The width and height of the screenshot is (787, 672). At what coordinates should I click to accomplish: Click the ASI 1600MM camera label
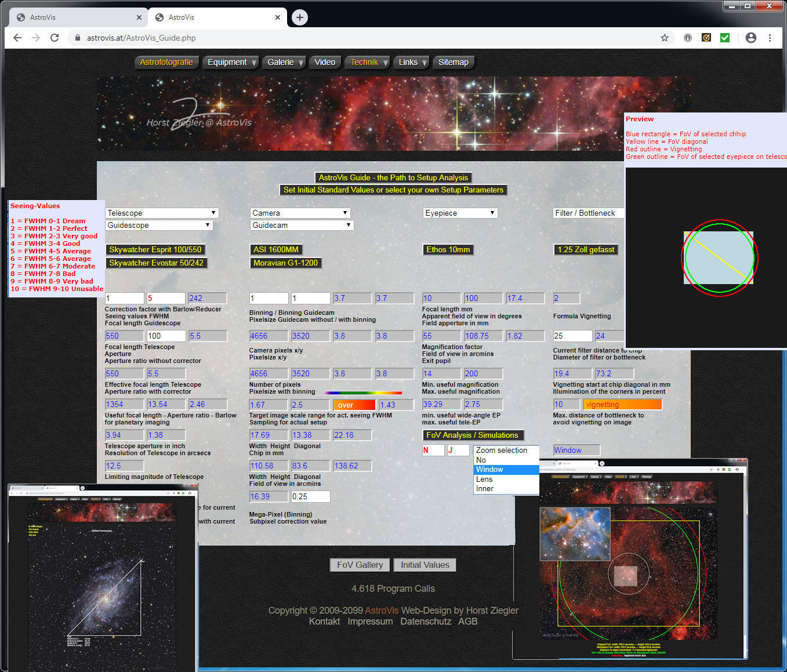(x=276, y=250)
